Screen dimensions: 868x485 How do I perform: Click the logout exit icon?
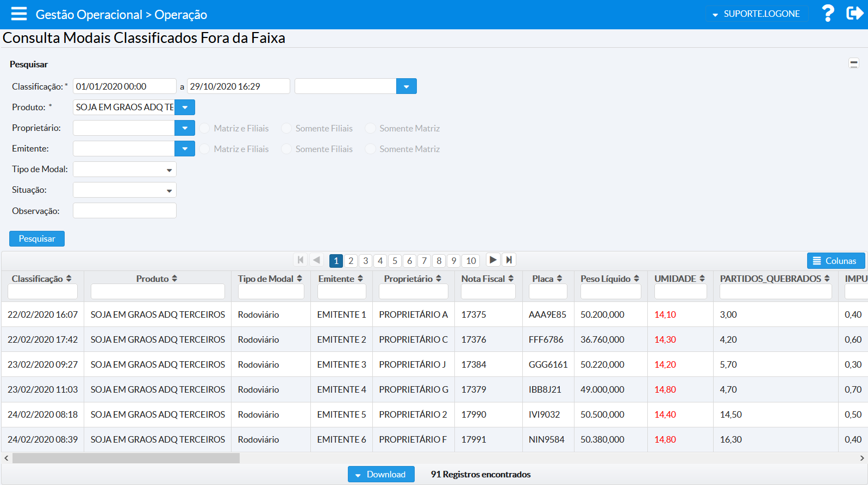pyautogui.click(x=854, y=14)
